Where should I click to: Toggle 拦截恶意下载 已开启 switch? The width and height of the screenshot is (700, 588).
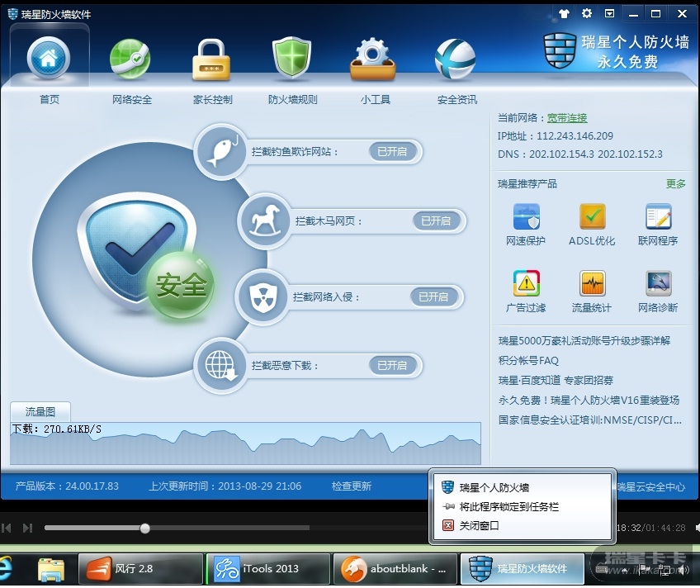392,365
